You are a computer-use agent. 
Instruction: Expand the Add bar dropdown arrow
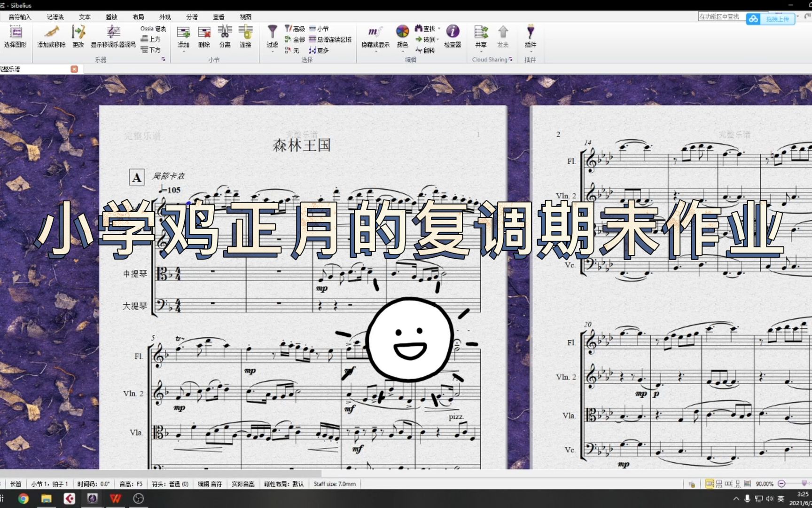pyautogui.click(x=183, y=51)
